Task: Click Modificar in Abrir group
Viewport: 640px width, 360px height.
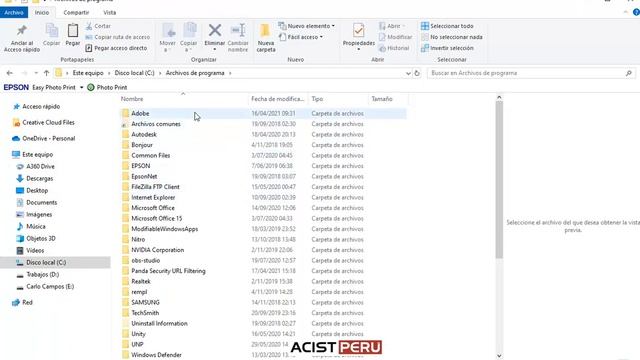Action: click(395, 37)
